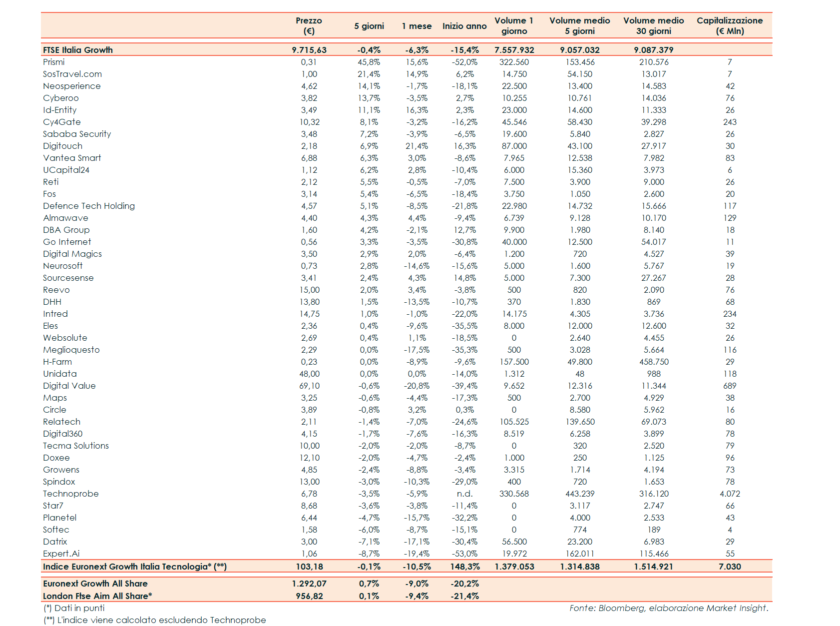Select the "Eles" company name
840x626 pixels.
coord(50,326)
